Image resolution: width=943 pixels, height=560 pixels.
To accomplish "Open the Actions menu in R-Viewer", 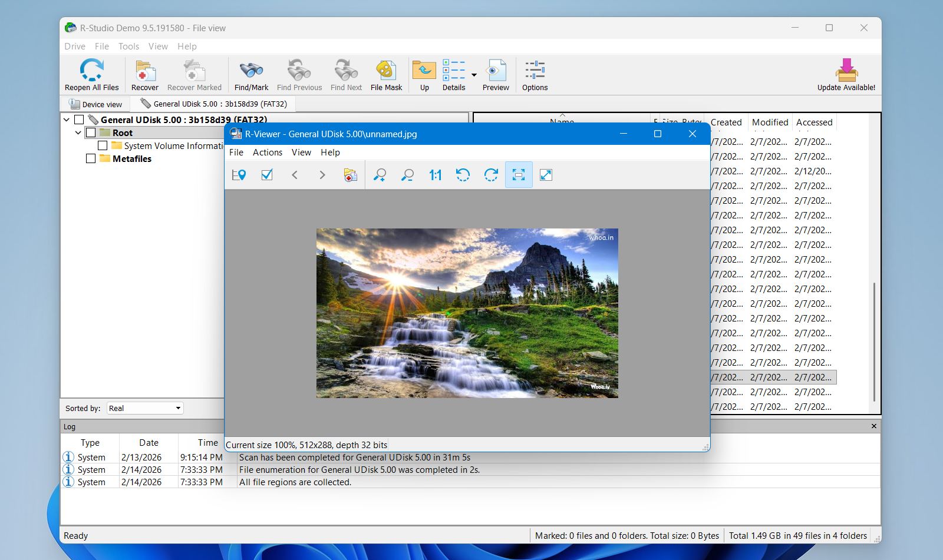I will (x=267, y=152).
